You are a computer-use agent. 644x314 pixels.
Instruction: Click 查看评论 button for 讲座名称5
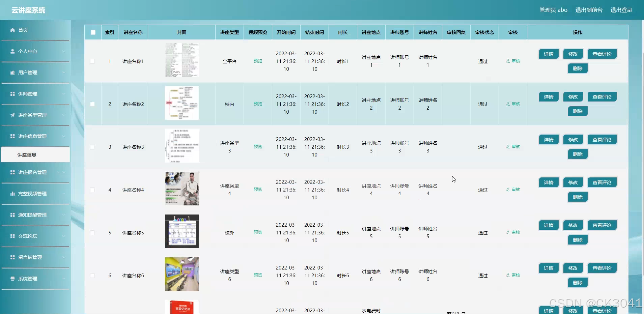[602, 225]
